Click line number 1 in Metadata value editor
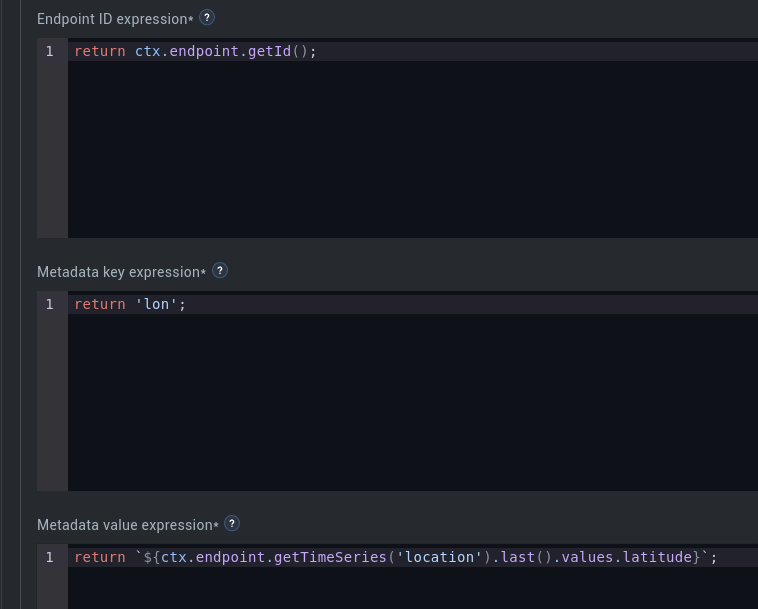This screenshot has height=609, width=758. point(50,557)
